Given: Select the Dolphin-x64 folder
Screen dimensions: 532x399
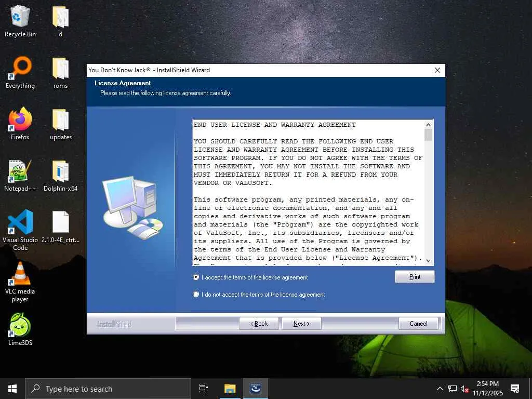Looking at the screenshot, I should [x=60, y=176].
